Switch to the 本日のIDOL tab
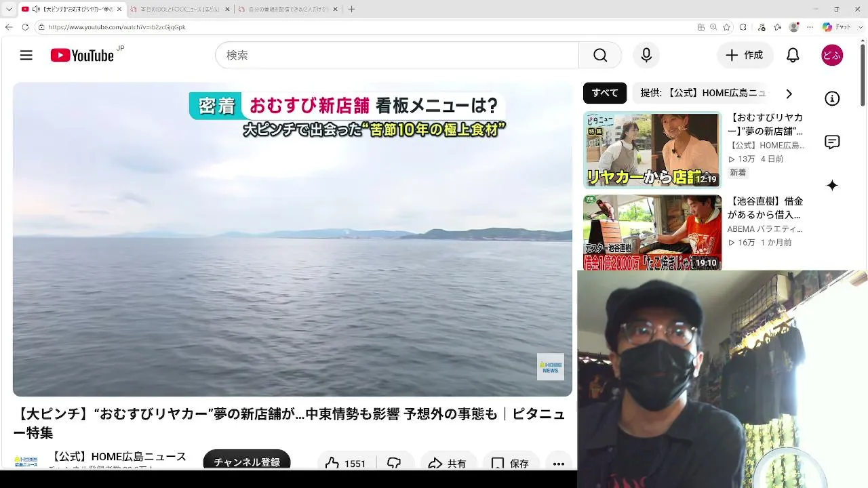 [x=180, y=9]
